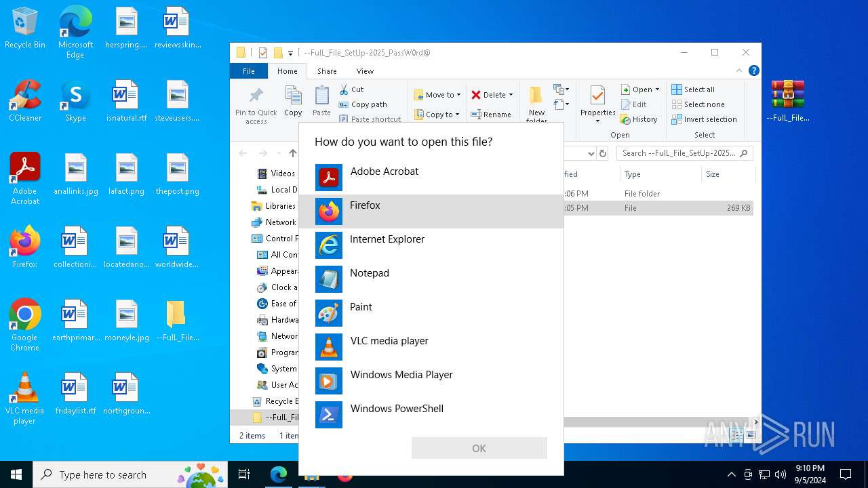Image resolution: width=868 pixels, height=488 pixels.
Task: Show hidden system tray icons
Action: [x=731, y=474]
